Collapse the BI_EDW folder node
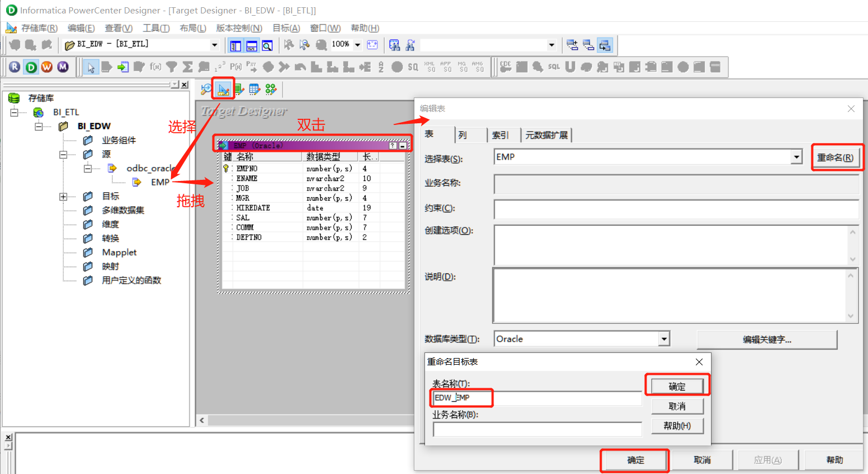Viewport: 868px width, 474px height. coord(39,126)
